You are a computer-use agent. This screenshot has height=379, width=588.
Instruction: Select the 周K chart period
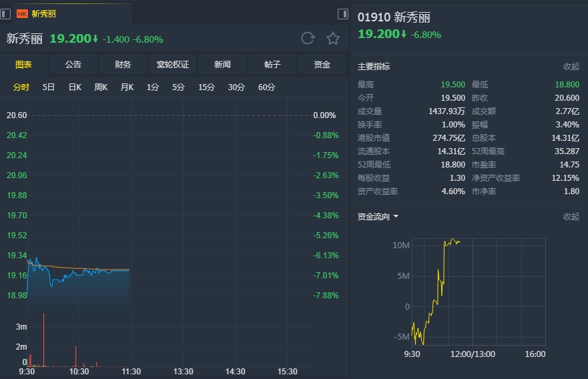[101, 87]
